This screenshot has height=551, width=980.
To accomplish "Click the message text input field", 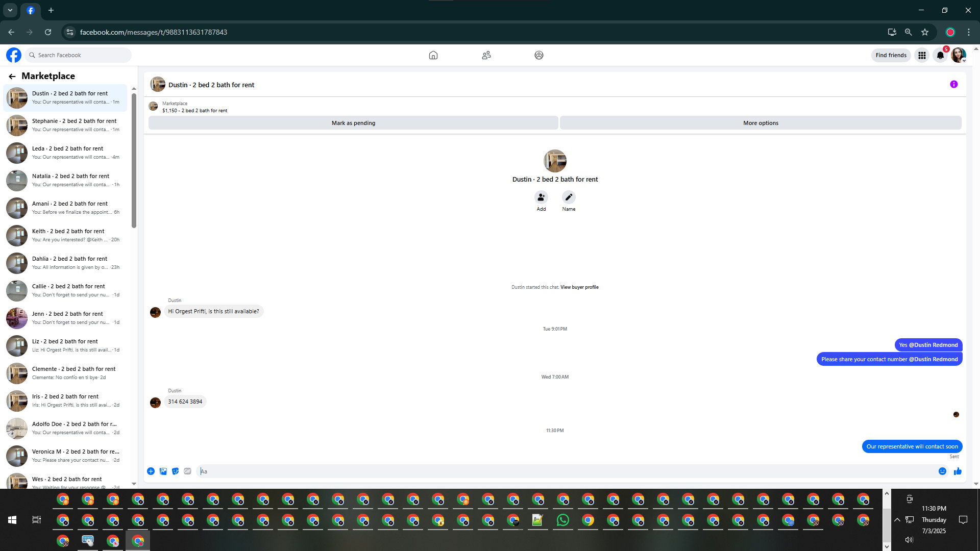I will click(561, 471).
